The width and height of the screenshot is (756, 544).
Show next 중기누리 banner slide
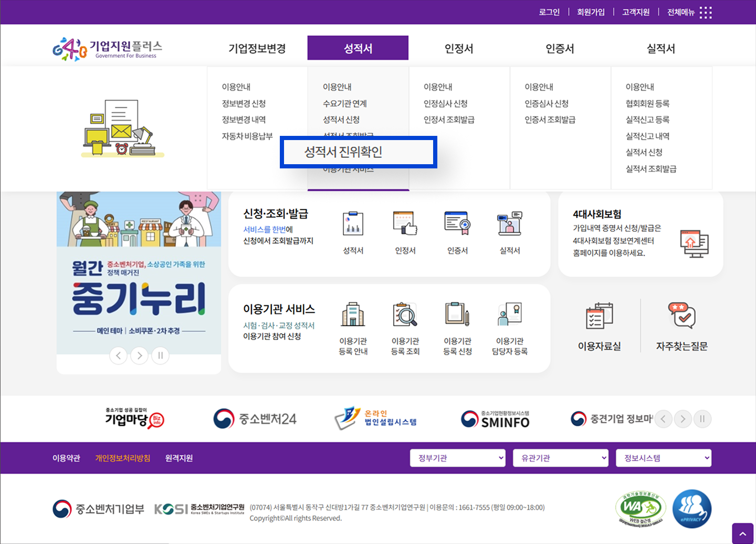[139, 356]
